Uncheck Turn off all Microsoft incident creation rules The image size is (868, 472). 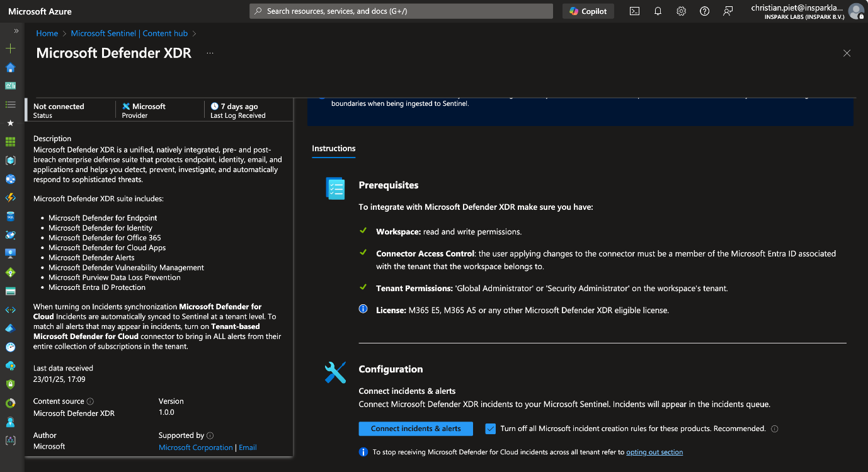coord(491,429)
